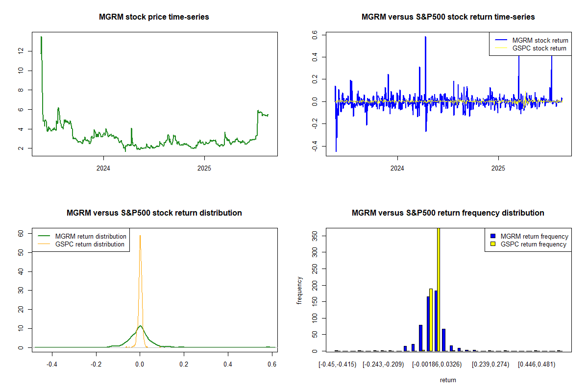588x392 pixels.
Task: Click the "MGRM stock price time-series" title
Action: (x=154, y=17)
